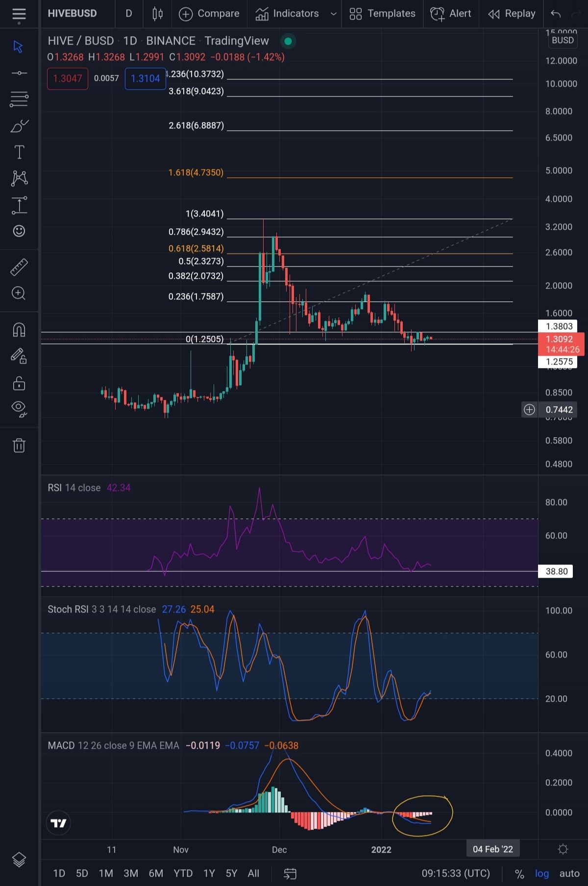Image resolution: width=588 pixels, height=886 pixels.
Task: Click the 1.2575 horizontal line price label
Action: point(559,362)
